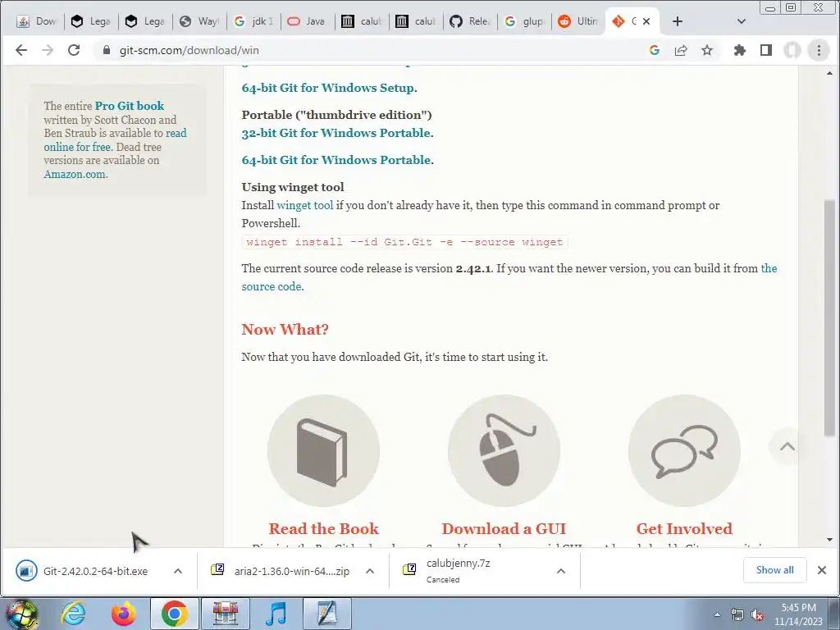Open 32-bit Git for Windows Portable link
The width and height of the screenshot is (840, 630).
coord(336,133)
